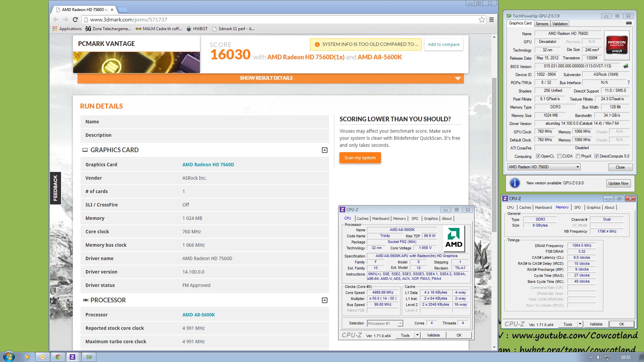Screen dimensions: 644x362
Task: Collapse the Graphics Card section
Action: [x=324, y=150]
